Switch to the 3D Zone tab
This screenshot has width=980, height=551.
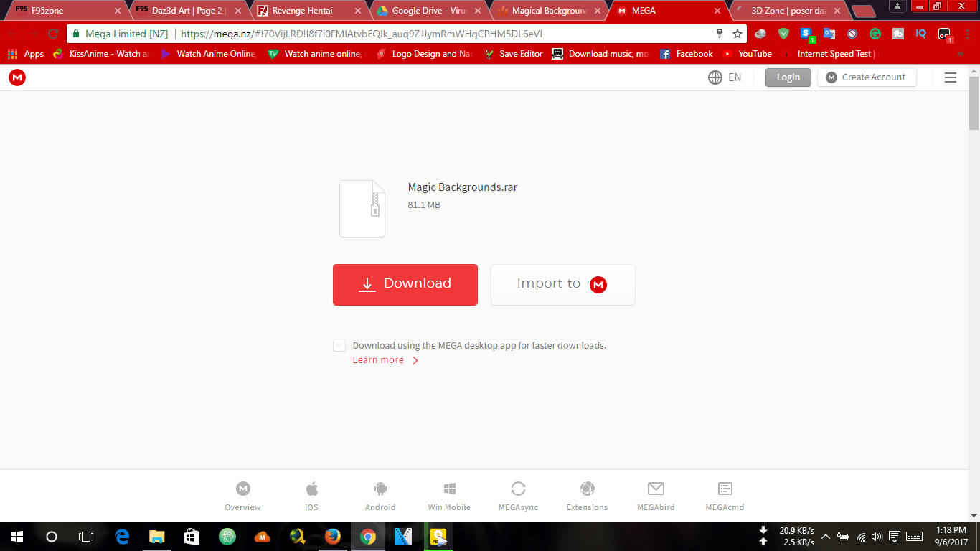(789, 11)
